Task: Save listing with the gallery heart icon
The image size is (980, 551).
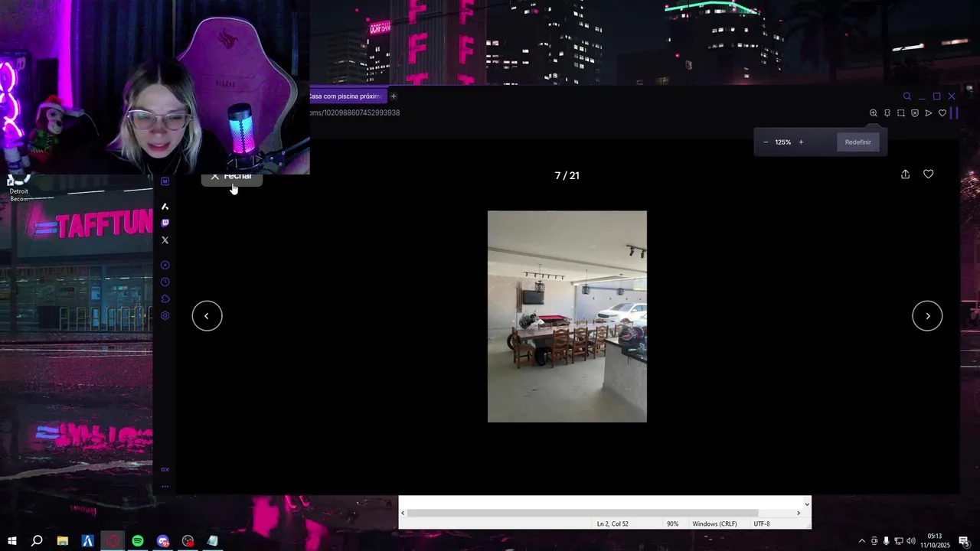Action: click(928, 174)
